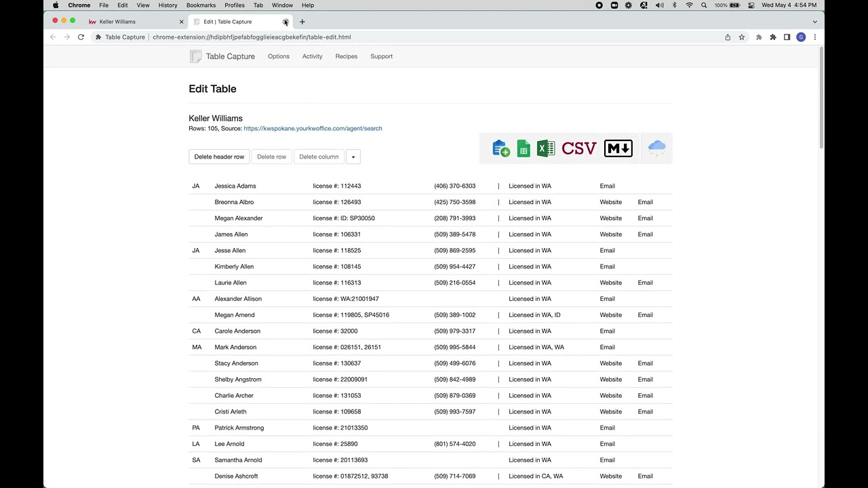
Task: Open the Profiles menu
Action: (235, 5)
